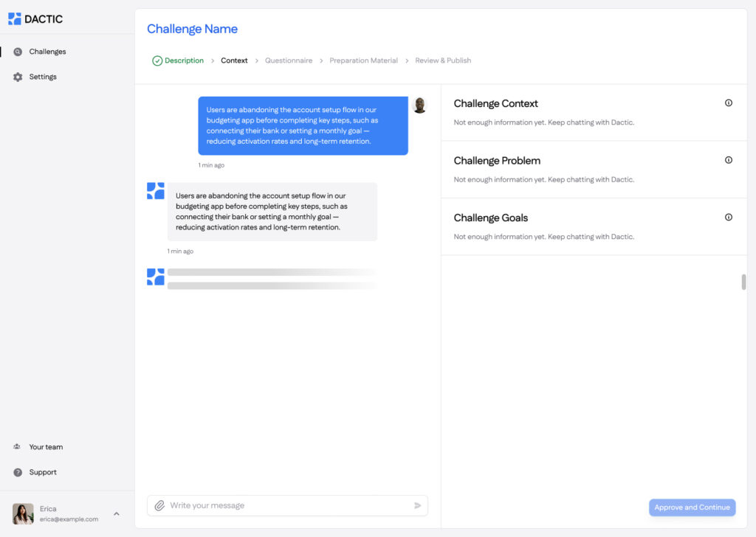Click the Challenges sidebar icon
This screenshot has height=537, width=756.
18,52
